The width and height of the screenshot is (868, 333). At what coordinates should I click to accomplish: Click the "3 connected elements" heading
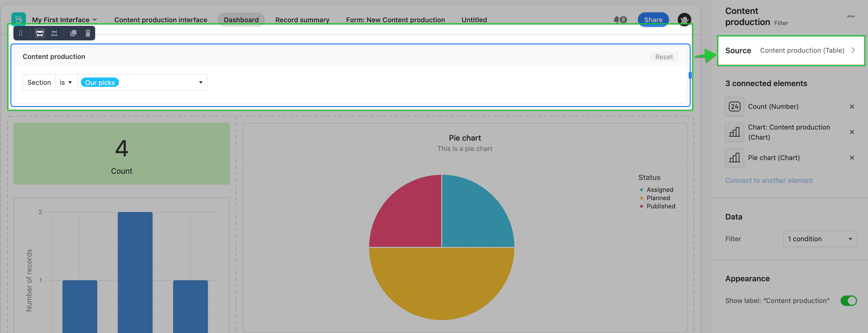[766, 84]
